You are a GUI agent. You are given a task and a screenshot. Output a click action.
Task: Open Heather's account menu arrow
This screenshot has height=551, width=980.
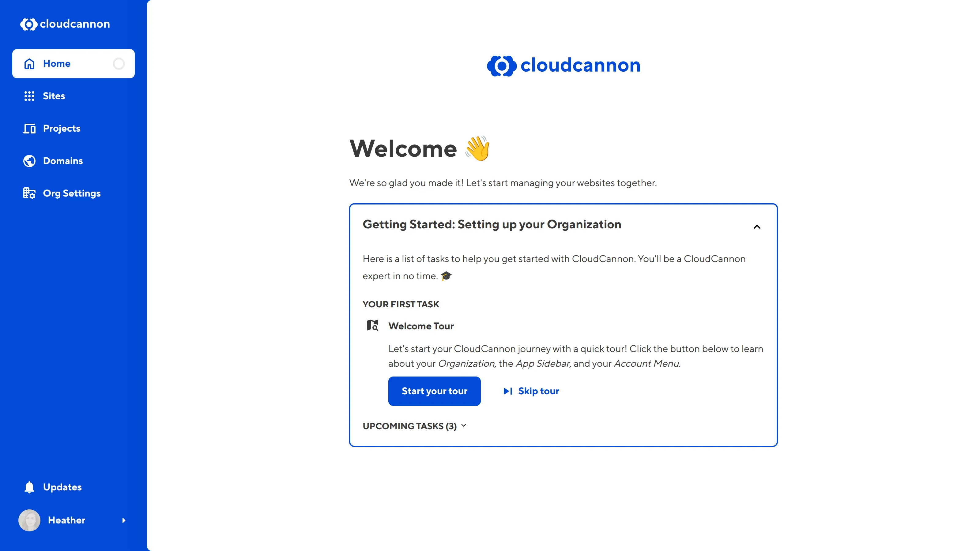(x=124, y=521)
